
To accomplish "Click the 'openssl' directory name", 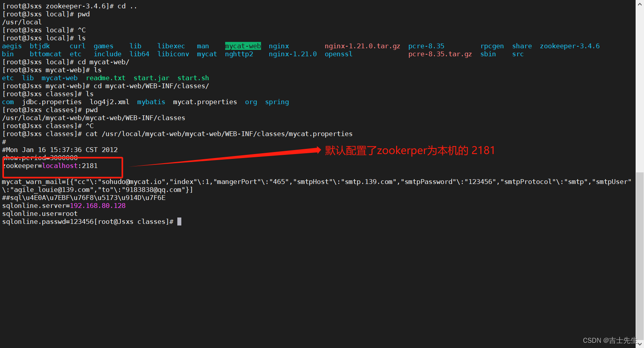I will [339, 54].
